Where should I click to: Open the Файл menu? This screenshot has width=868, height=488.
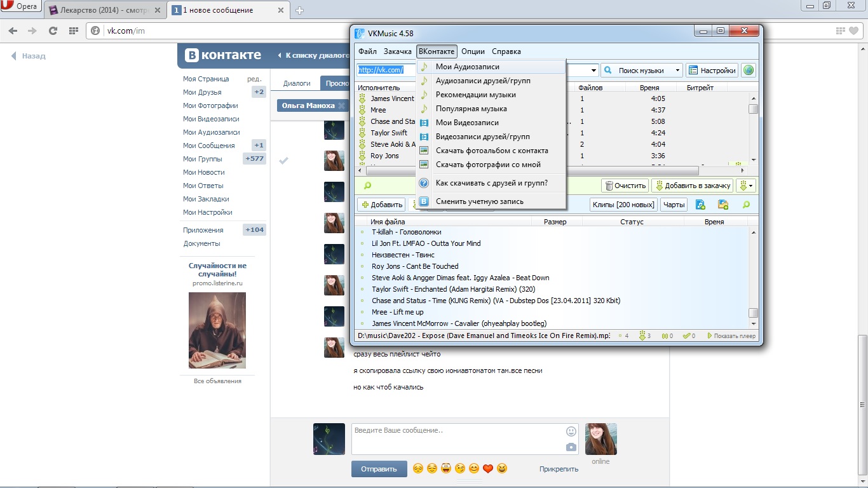point(367,51)
